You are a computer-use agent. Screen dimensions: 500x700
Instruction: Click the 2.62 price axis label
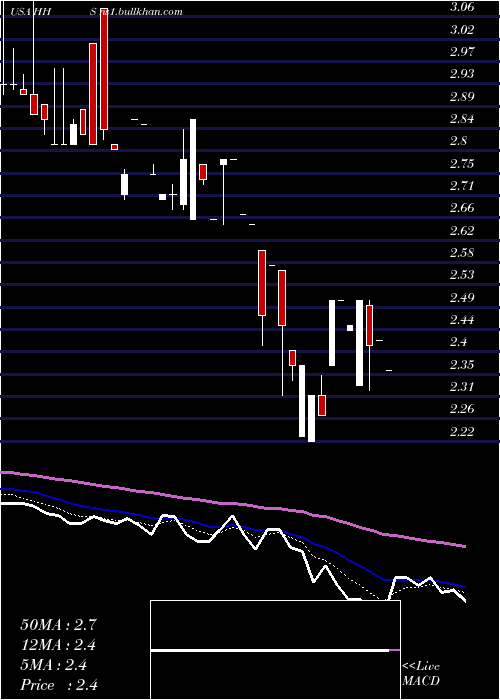[462, 230]
